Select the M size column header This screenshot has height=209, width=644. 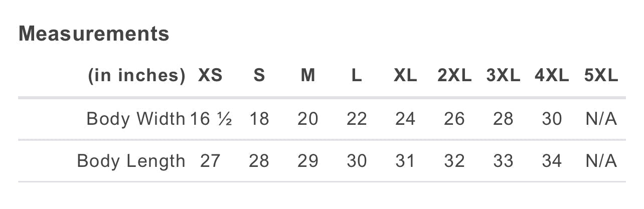pyautogui.click(x=308, y=76)
